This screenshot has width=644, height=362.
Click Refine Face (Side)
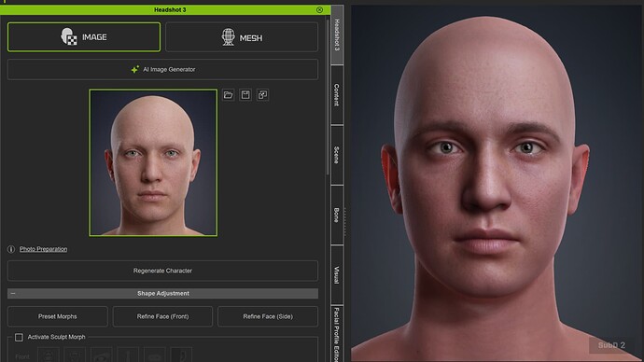click(268, 316)
